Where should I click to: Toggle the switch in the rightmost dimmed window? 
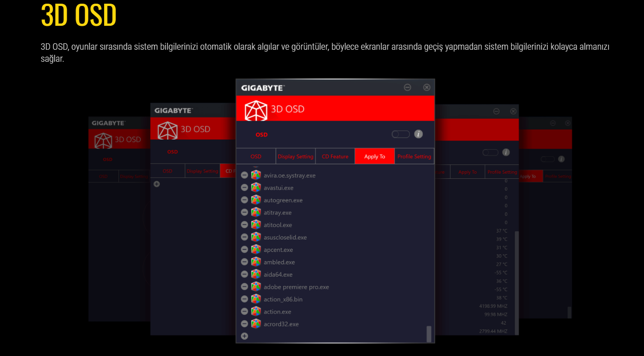point(548,159)
